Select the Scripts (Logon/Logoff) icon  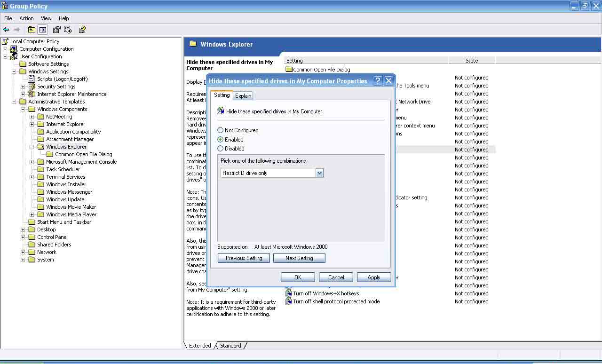point(32,79)
